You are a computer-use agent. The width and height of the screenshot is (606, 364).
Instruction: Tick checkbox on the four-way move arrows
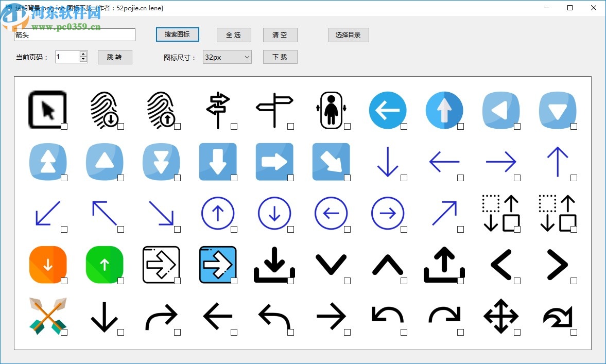coord(517,332)
